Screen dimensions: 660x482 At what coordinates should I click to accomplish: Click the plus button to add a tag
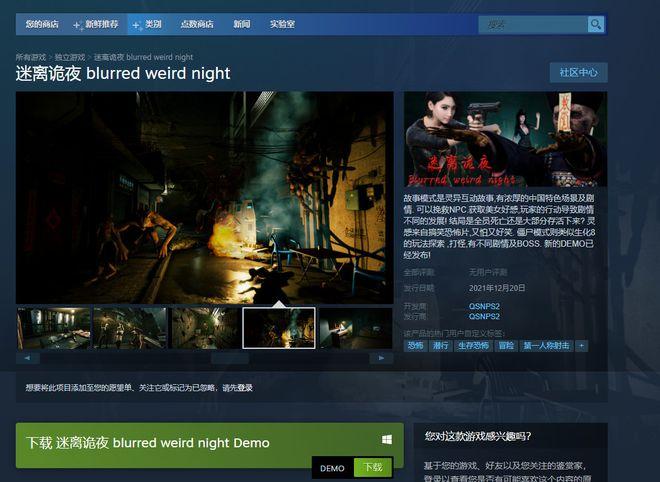[x=581, y=346]
